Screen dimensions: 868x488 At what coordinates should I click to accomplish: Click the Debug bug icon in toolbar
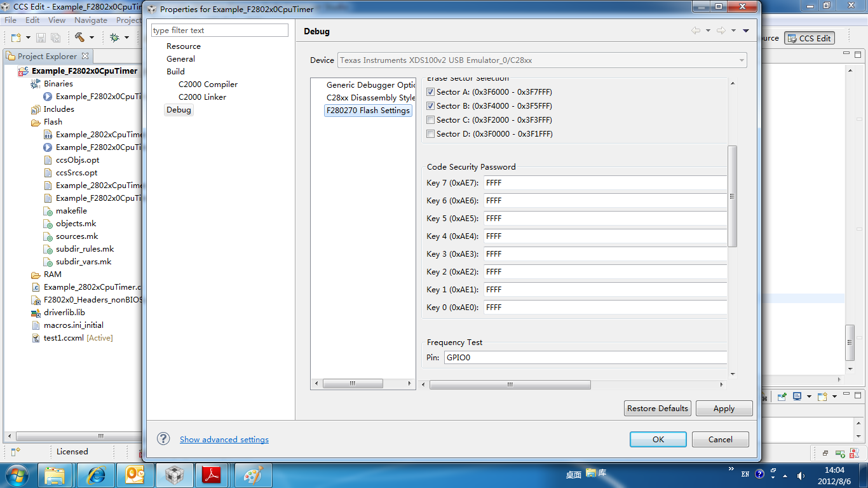pos(114,37)
